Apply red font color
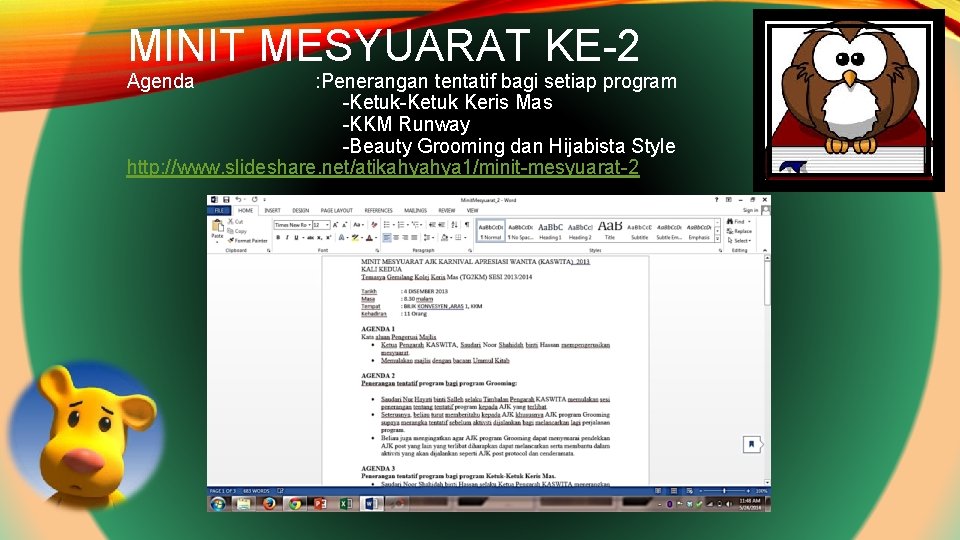The image size is (960, 540). [369, 238]
